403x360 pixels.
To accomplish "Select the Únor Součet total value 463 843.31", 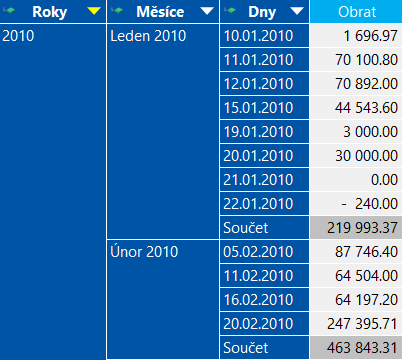I will [356, 348].
